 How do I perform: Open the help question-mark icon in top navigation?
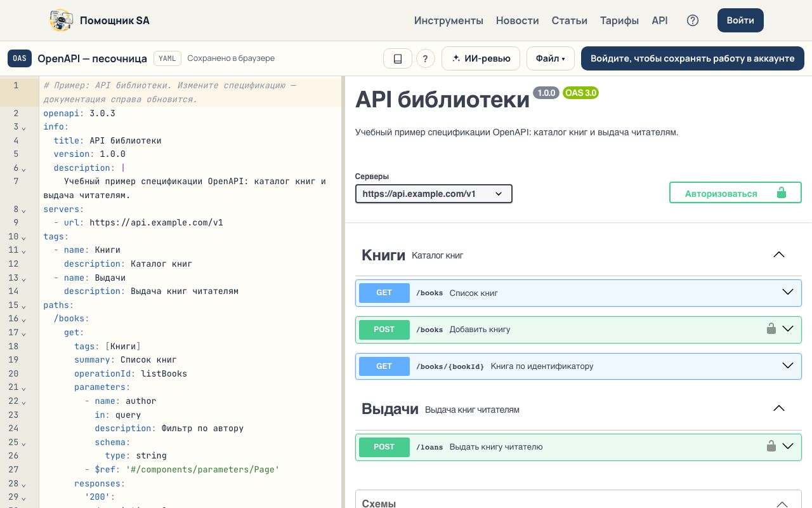point(693,20)
